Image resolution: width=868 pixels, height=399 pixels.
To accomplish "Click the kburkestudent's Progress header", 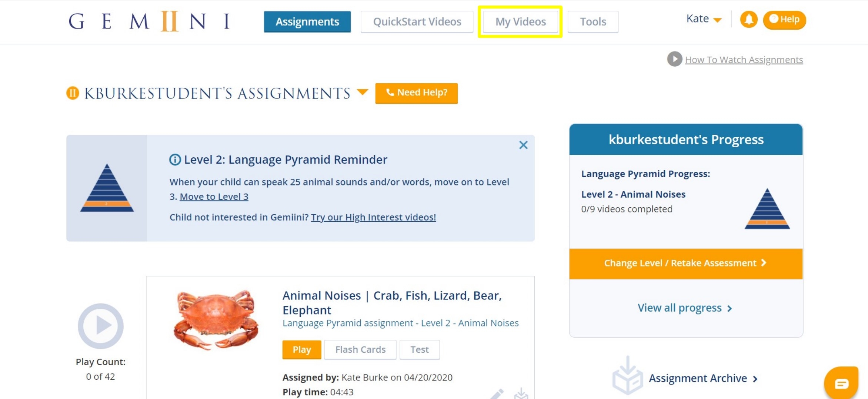I will click(x=685, y=140).
